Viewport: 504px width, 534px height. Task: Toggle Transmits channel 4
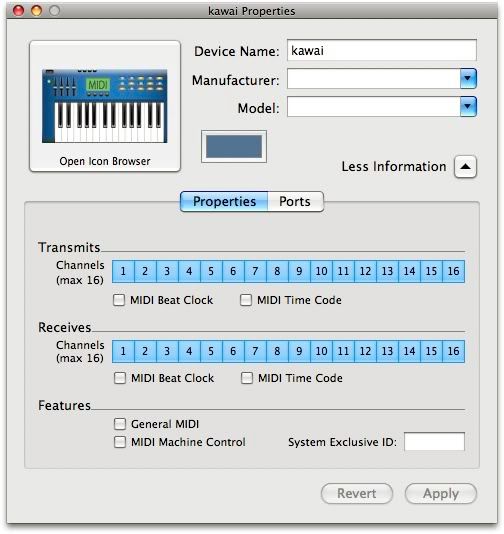189,271
